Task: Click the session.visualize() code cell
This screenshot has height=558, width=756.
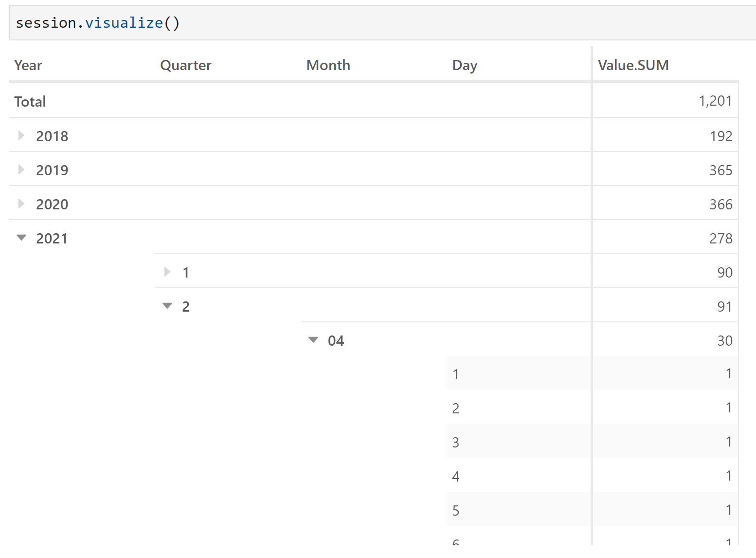Action: 382,23
